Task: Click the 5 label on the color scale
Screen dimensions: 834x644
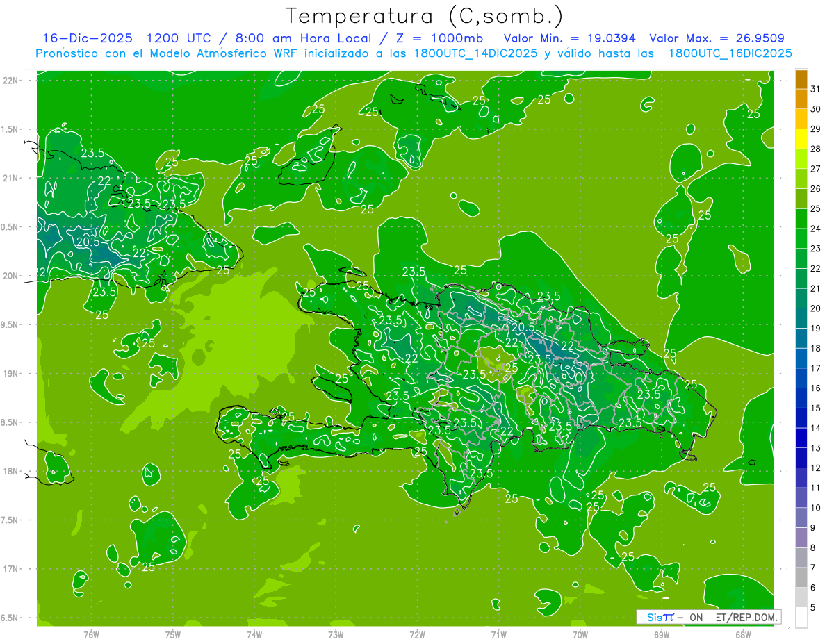Action: click(x=813, y=608)
